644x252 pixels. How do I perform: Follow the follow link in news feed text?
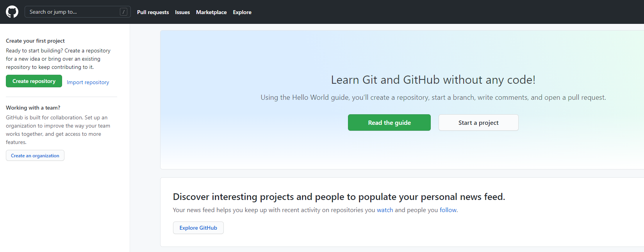pos(448,210)
